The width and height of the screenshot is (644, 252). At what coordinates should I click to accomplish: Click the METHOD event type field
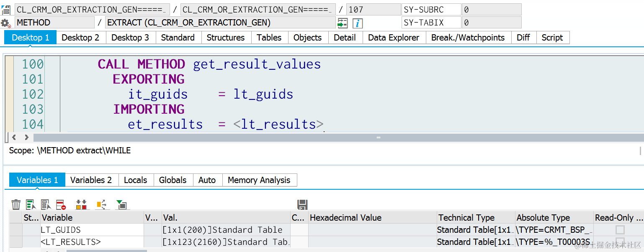[x=55, y=23]
